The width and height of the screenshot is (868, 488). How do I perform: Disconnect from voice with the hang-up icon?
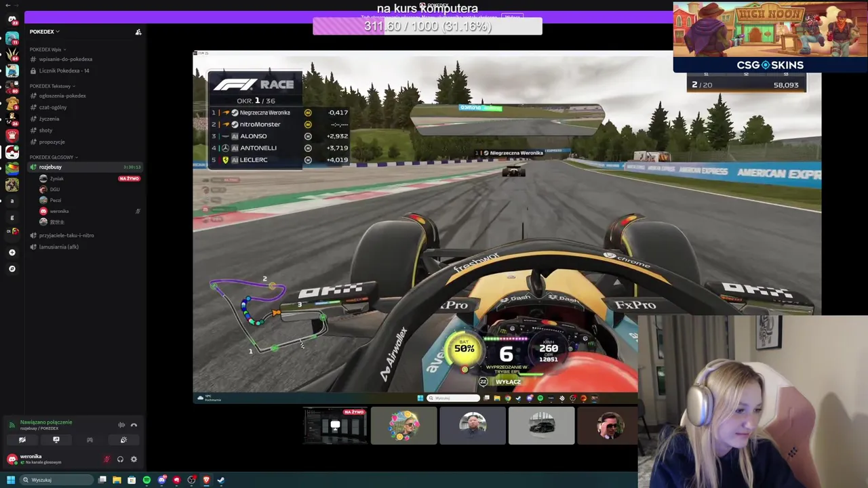[134, 425]
